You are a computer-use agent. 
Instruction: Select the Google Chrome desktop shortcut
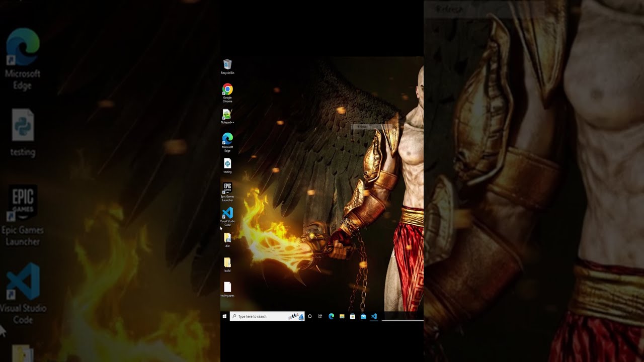(x=227, y=93)
